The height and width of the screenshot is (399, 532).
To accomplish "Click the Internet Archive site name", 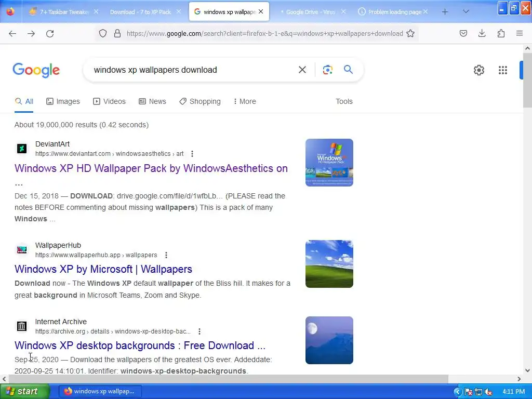I will click(61, 322).
